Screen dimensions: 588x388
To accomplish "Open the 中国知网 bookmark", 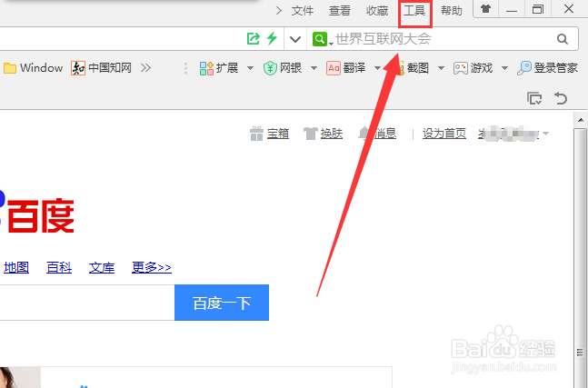I will coord(101,68).
